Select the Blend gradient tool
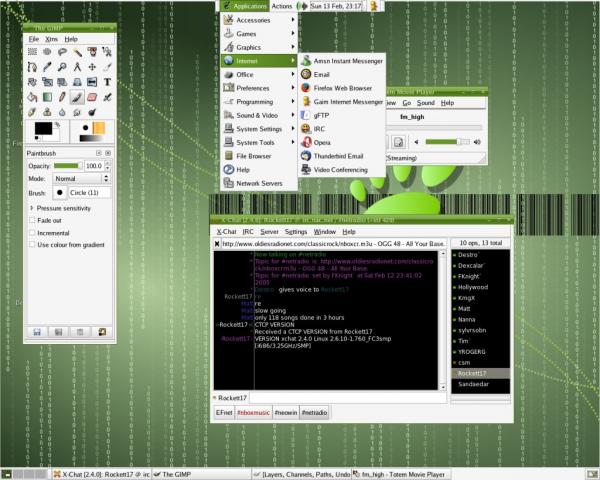600x480 pixels. [47, 97]
